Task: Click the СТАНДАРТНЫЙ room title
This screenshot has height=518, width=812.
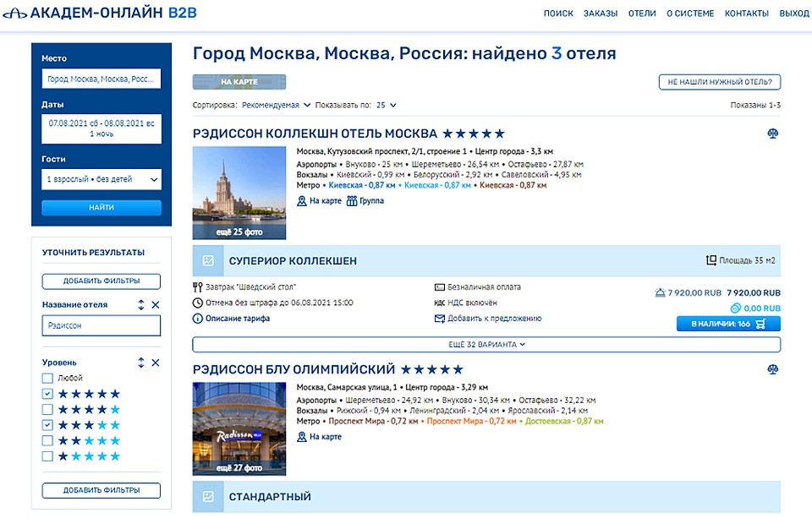Action: pos(271,498)
